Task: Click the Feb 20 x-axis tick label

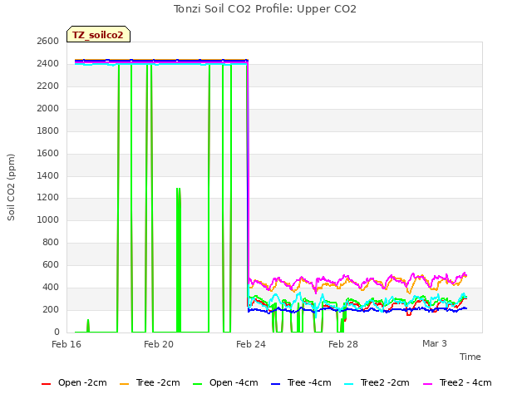Action: pyautogui.click(x=159, y=344)
